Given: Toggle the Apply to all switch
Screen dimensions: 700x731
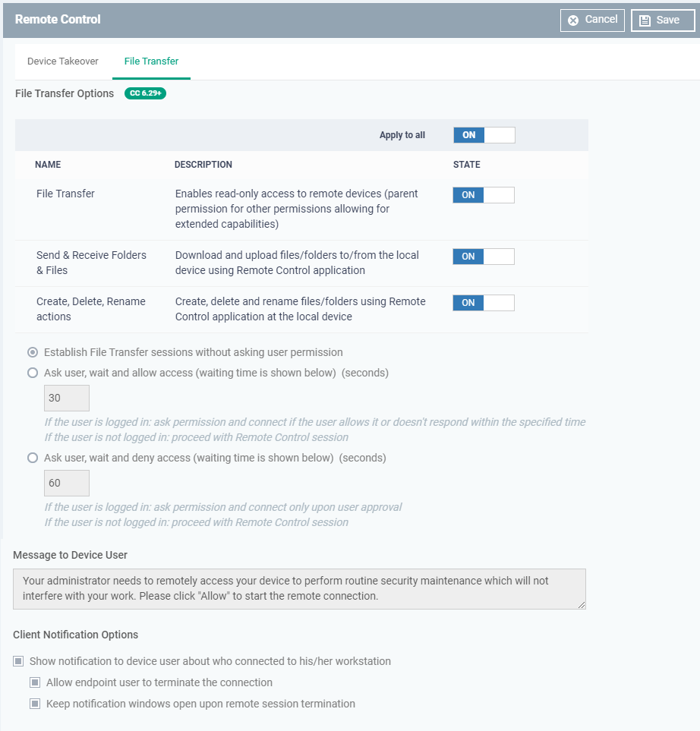Looking at the screenshot, I should point(484,135).
